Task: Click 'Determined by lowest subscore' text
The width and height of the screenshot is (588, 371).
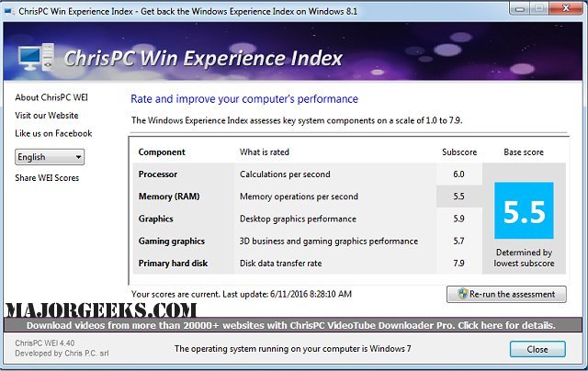Action: coord(524,258)
